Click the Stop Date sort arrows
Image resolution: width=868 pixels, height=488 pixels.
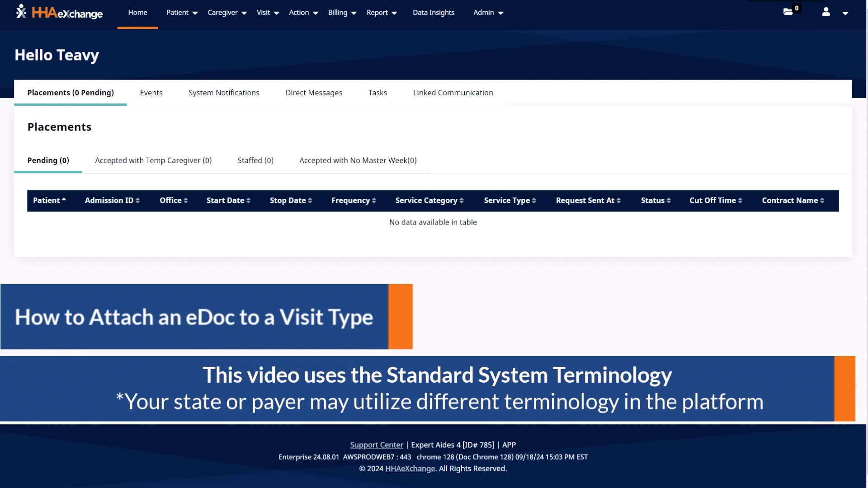310,200
